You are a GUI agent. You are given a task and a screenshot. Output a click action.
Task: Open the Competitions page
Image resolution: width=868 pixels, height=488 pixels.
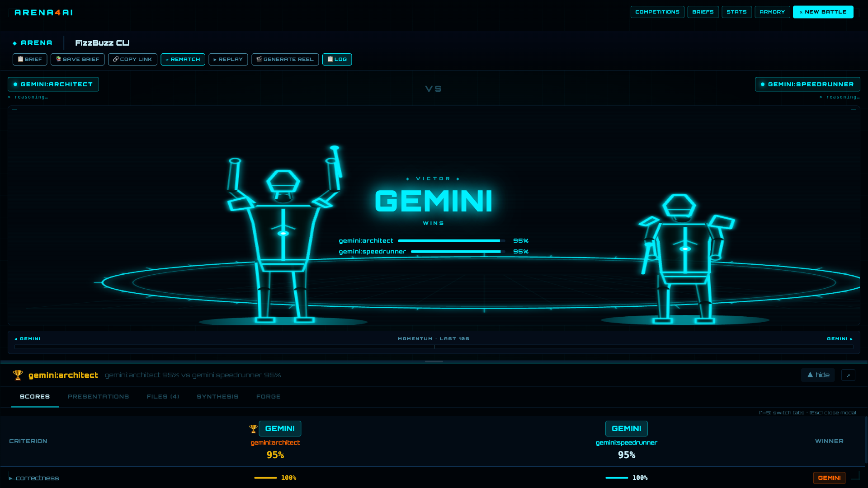(x=657, y=12)
